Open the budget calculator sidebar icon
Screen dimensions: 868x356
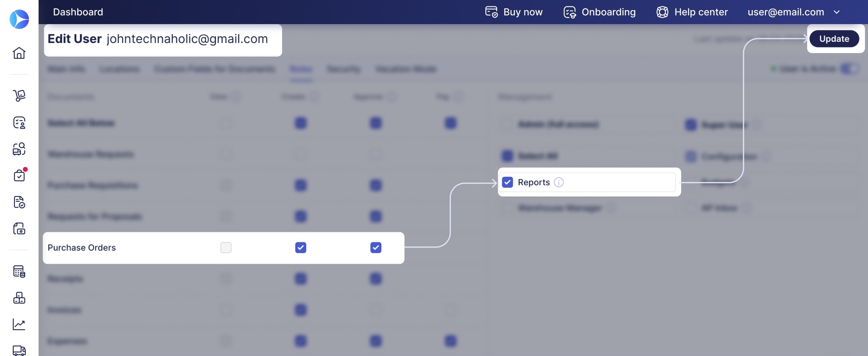point(19,271)
